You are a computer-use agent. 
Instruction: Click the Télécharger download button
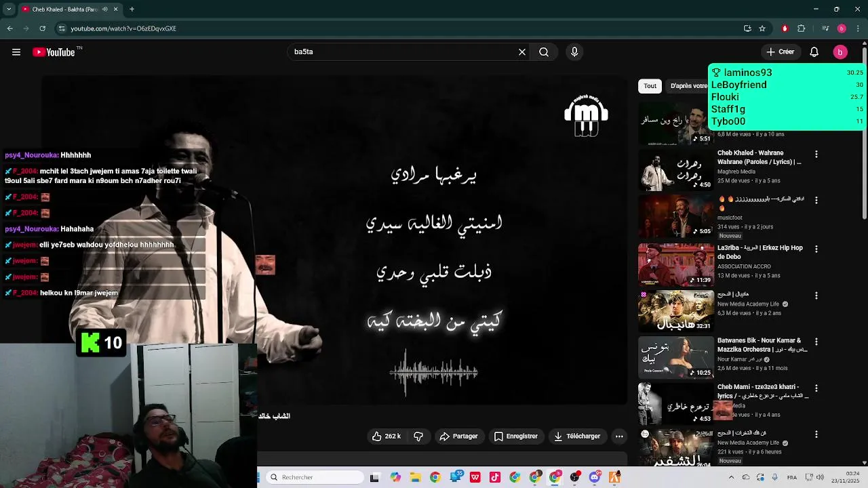pyautogui.click(x=577, y=436)
